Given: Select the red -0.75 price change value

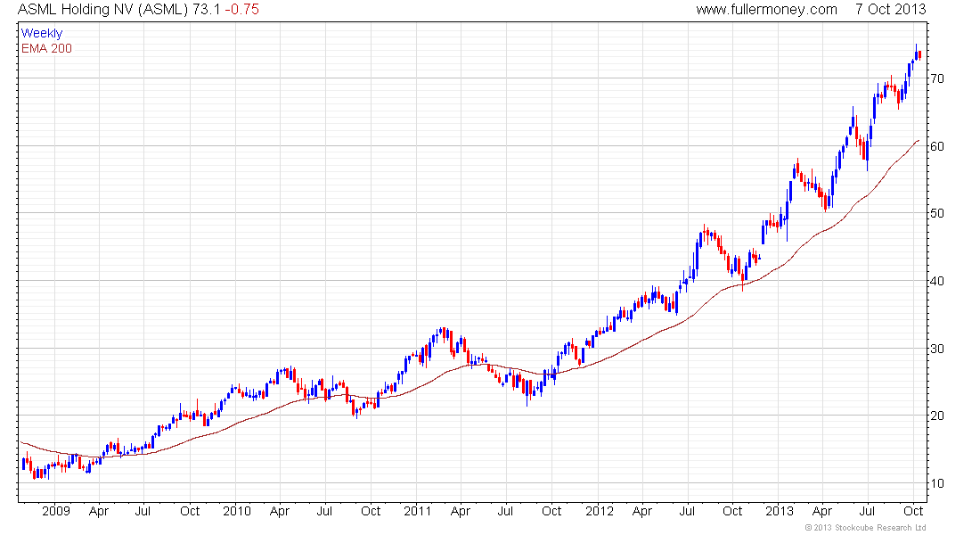Looking at the screenshot, I should (241, 10).
